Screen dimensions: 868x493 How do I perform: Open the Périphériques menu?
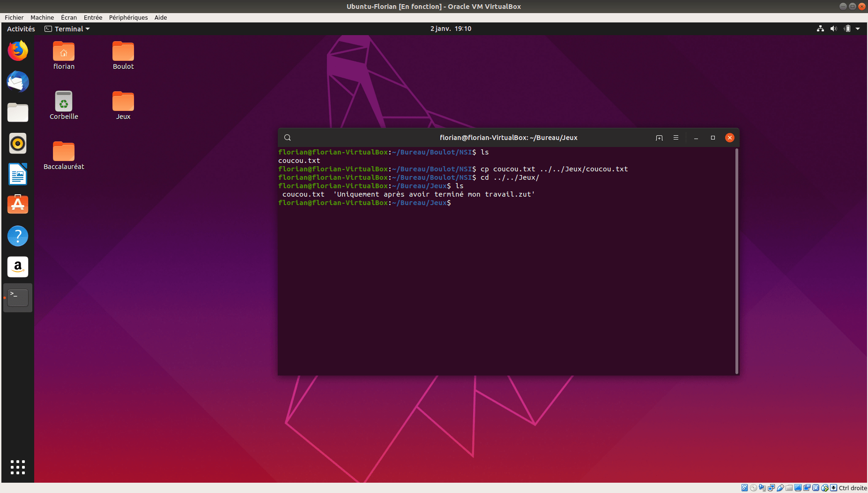128,18
